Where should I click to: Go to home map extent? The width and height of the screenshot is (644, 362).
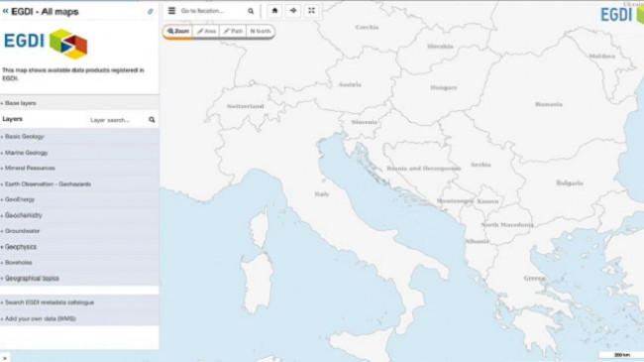click(x=274, y=11)
